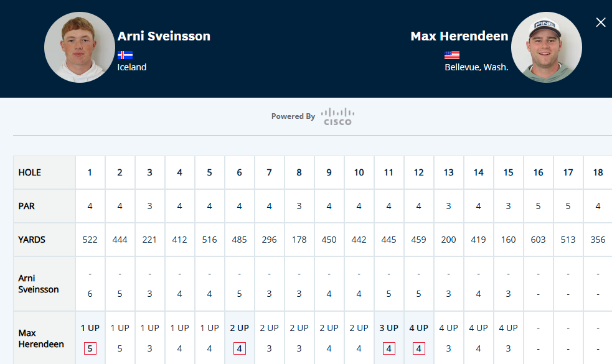Click the Iceland flag icon
The width and height of the screenshot is (612, 364).
tap(125, 55)
